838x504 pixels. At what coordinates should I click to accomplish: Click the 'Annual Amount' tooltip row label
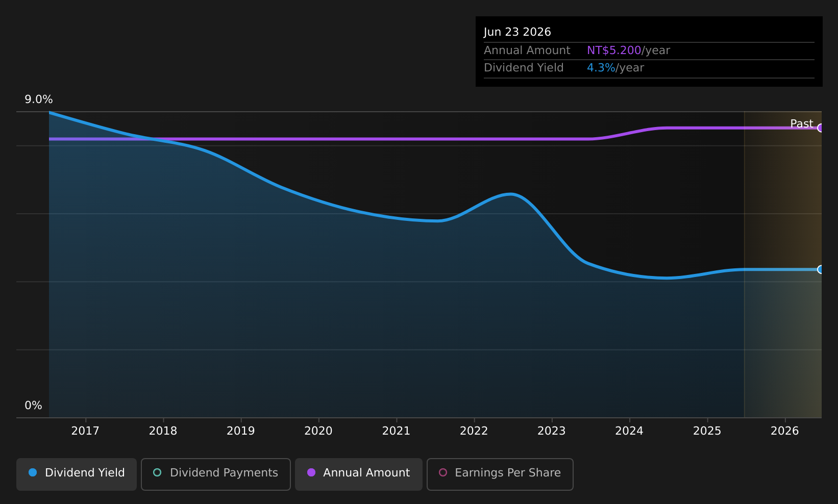527,51
